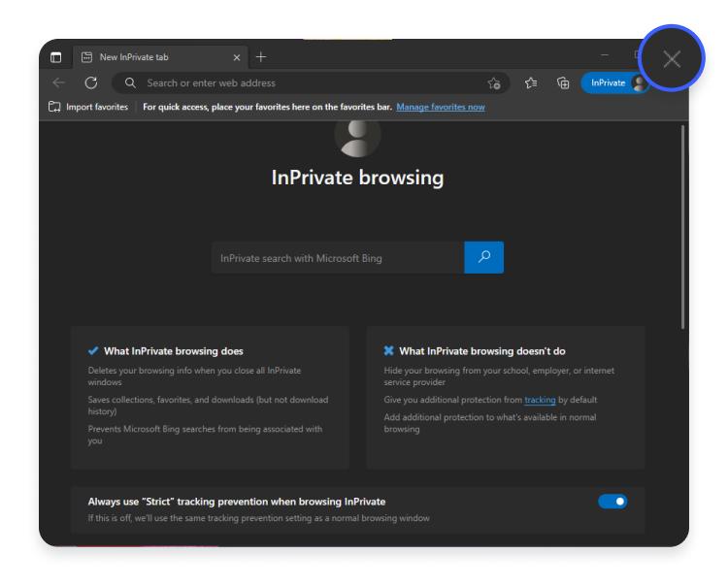
Task: Click the address bar search field
Action: pos(311,83)
